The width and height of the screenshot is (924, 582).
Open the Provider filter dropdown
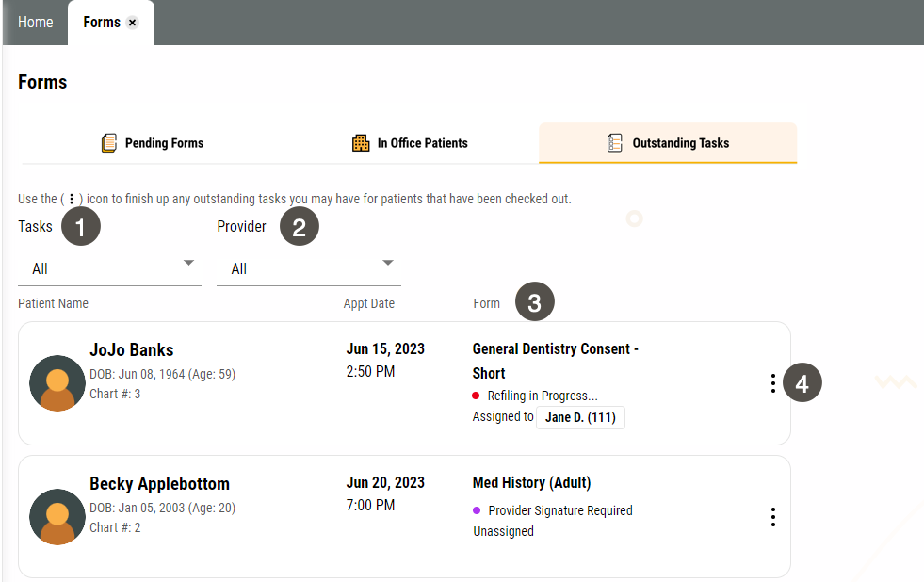tap(309, 269)
